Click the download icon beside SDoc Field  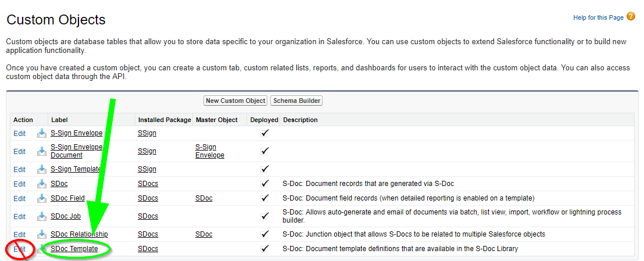pos(41,199)
